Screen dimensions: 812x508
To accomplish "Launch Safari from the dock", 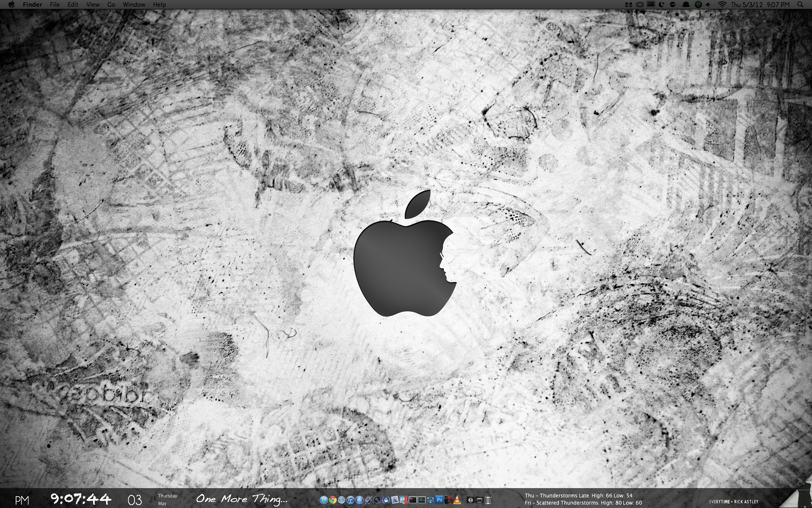I will click(342, 500).
